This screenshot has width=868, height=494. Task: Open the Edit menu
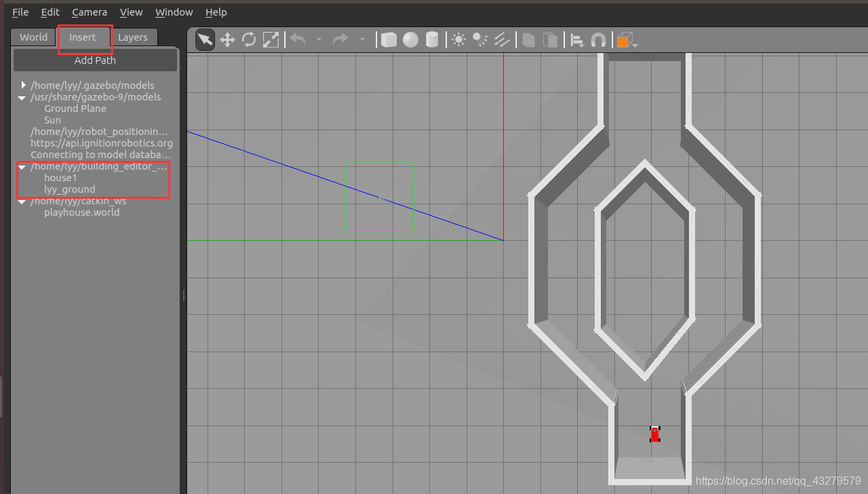coord(50,12)
